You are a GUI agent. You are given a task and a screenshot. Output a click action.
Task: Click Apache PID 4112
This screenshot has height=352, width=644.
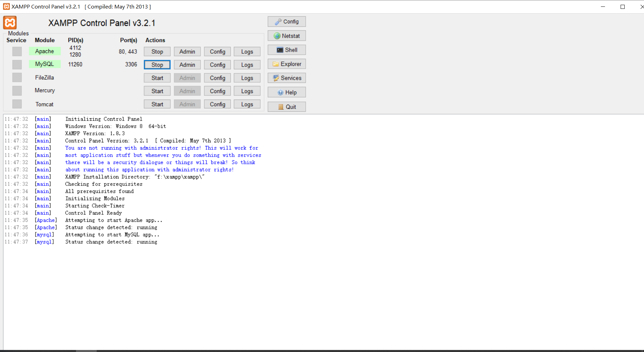75,48
